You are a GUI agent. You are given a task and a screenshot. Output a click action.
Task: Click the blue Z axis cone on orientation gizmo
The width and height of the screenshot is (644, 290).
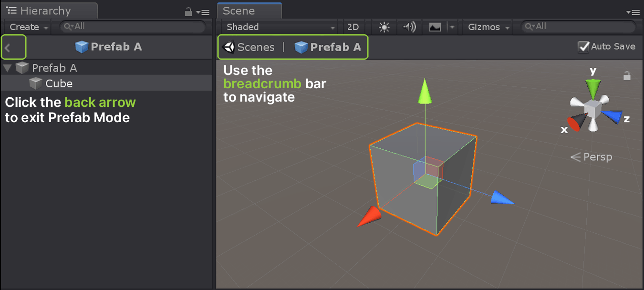click(x=613, y=116)
